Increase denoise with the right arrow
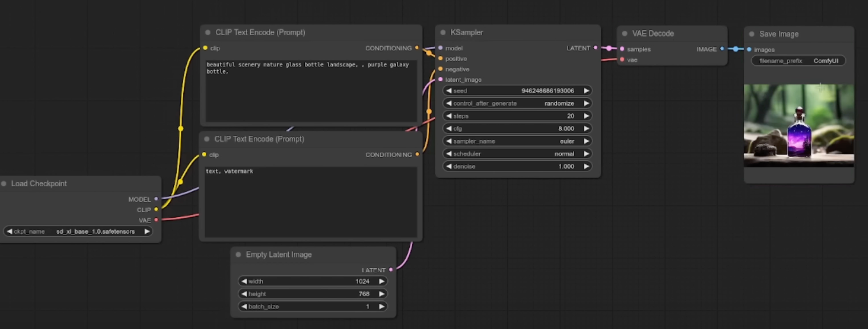Screen dimensions: 868x329 pos(586,166)
